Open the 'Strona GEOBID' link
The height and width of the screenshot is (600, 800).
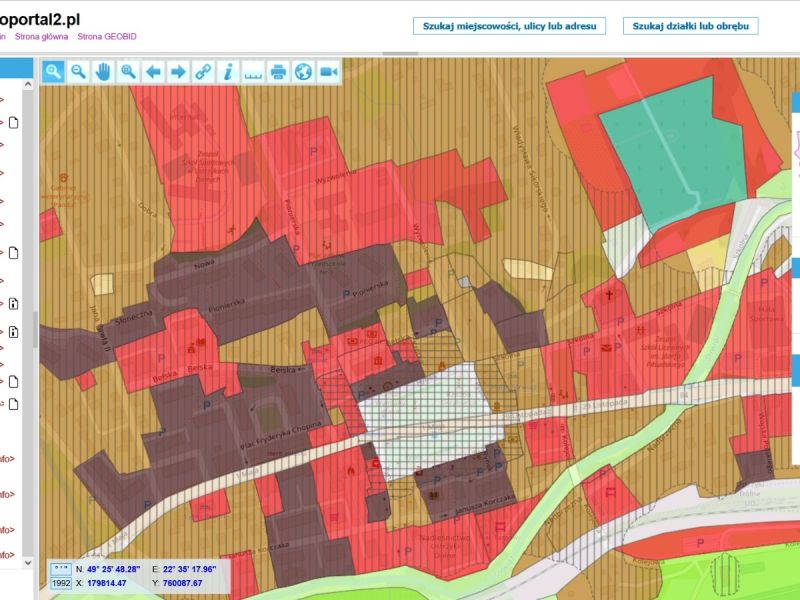[107, 36]
